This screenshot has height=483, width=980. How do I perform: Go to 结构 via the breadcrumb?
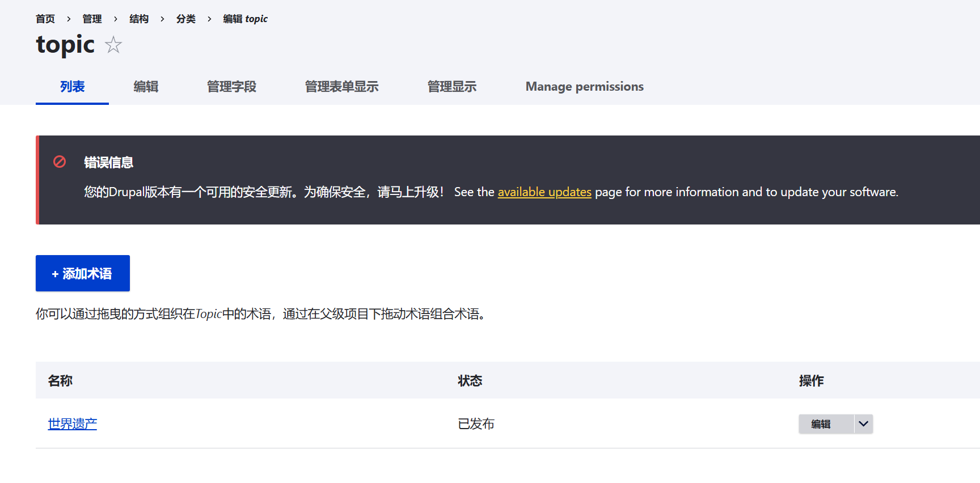(x=139, y=19)
